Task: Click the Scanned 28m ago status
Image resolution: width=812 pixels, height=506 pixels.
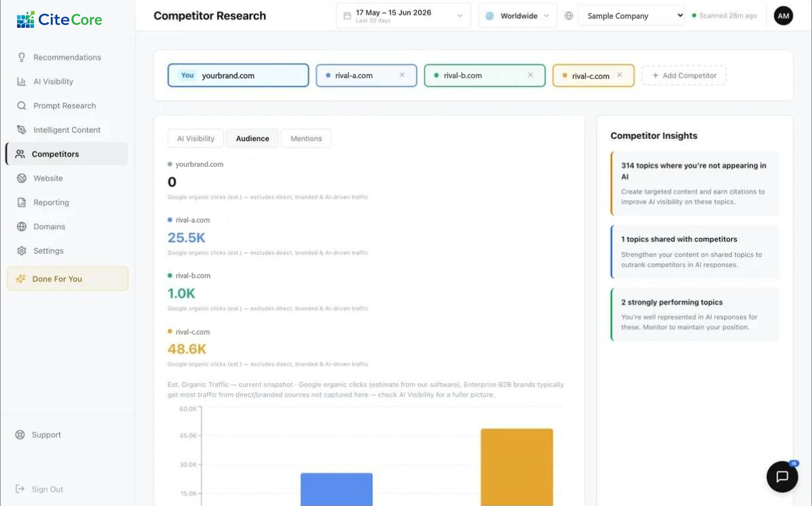Action: (x=724, y=16)
